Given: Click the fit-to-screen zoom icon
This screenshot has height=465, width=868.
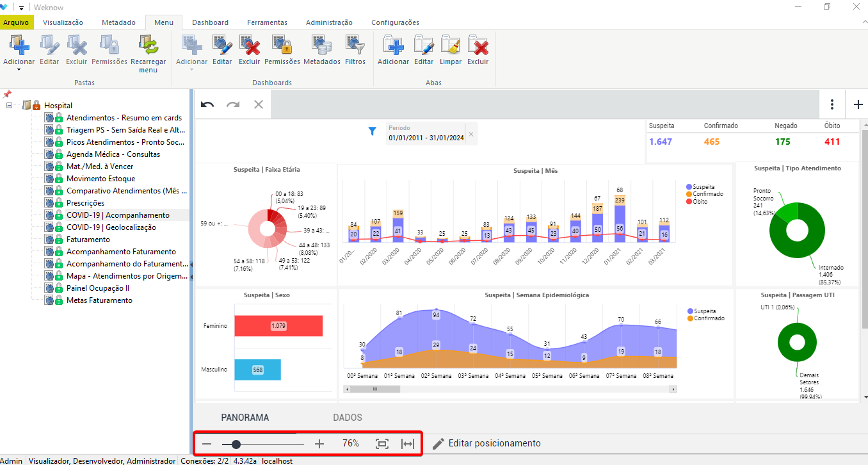Looking at the screenshot, I should coord(382,444).
